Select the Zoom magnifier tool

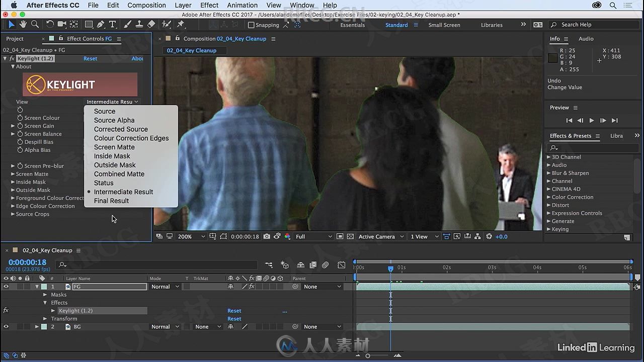[x=35, y=24]
